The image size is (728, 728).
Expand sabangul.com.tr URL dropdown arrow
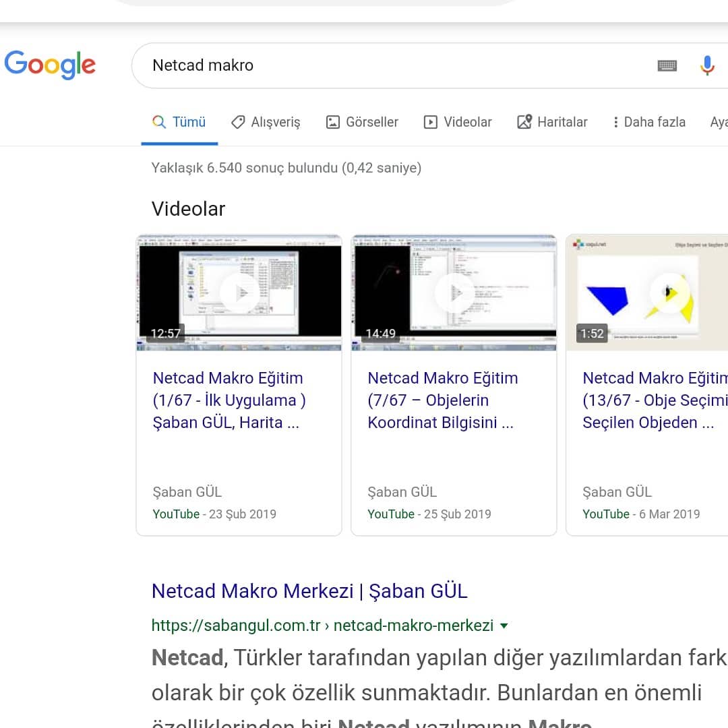click(x=504, y=626)
